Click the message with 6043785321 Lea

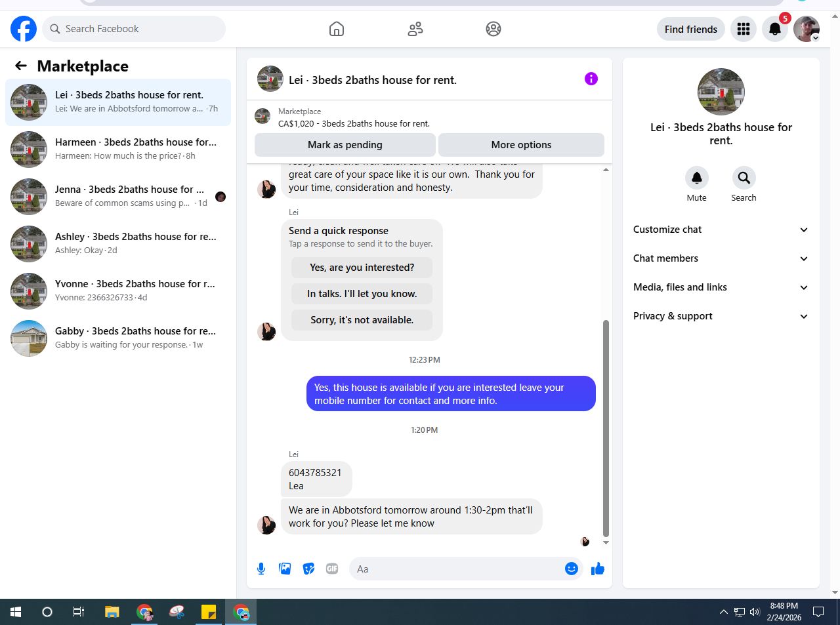(316, 479)
